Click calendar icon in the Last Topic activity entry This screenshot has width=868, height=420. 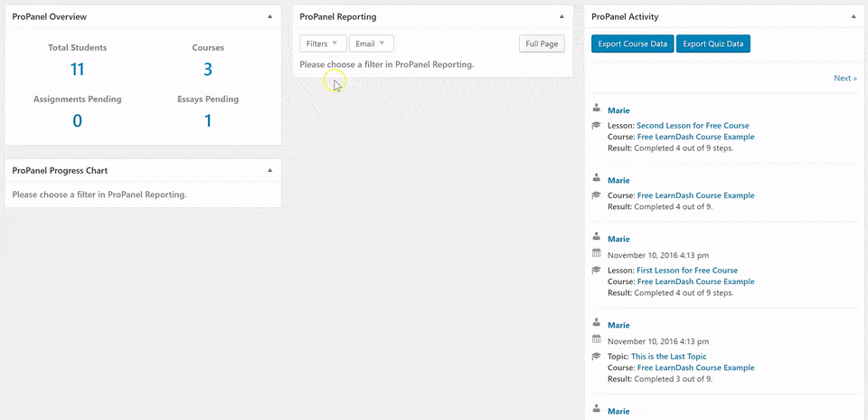[596, 340]
